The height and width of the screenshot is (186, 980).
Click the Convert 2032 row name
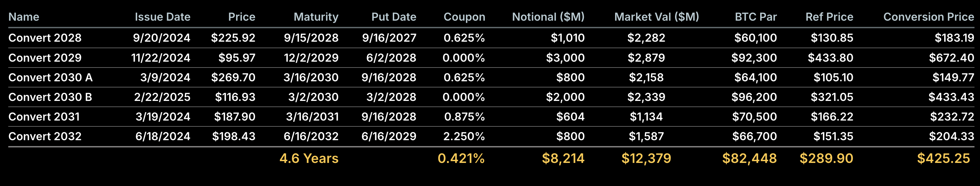[x=45, y=136]
